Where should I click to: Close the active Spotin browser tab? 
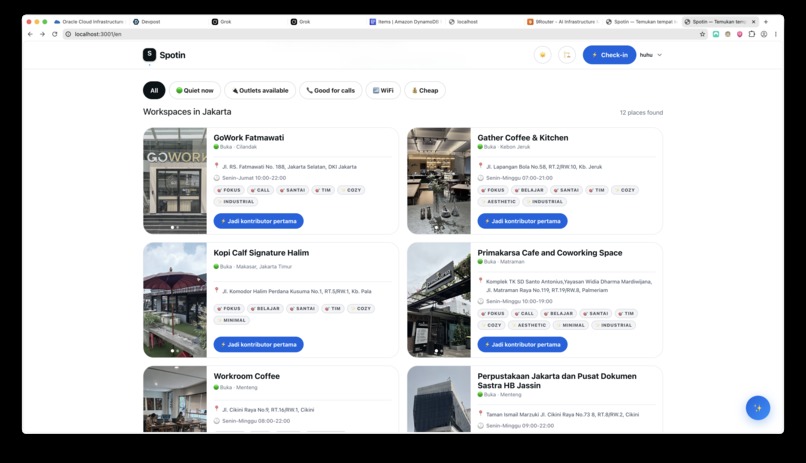(x=754, y=22)
